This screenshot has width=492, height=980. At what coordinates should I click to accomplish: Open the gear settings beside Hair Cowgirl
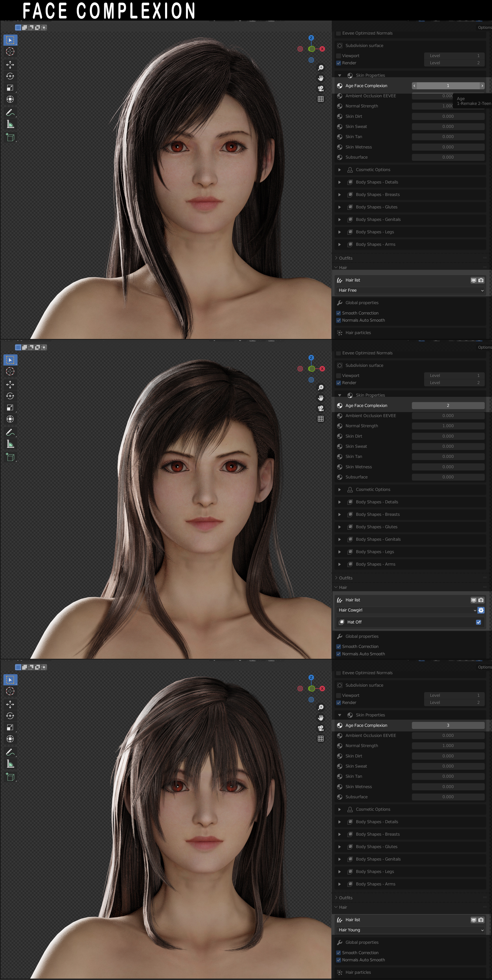pyautogui.click(x=481, y=610)
